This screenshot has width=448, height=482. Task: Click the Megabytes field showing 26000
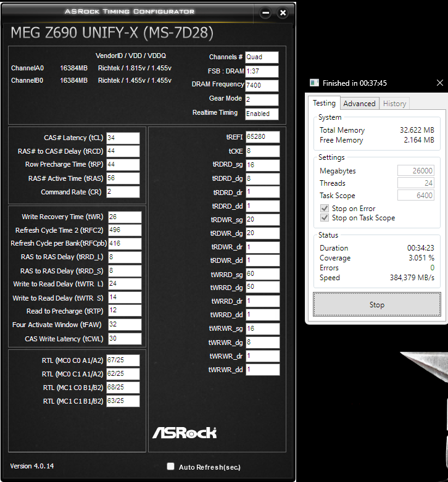pos(416,170)
